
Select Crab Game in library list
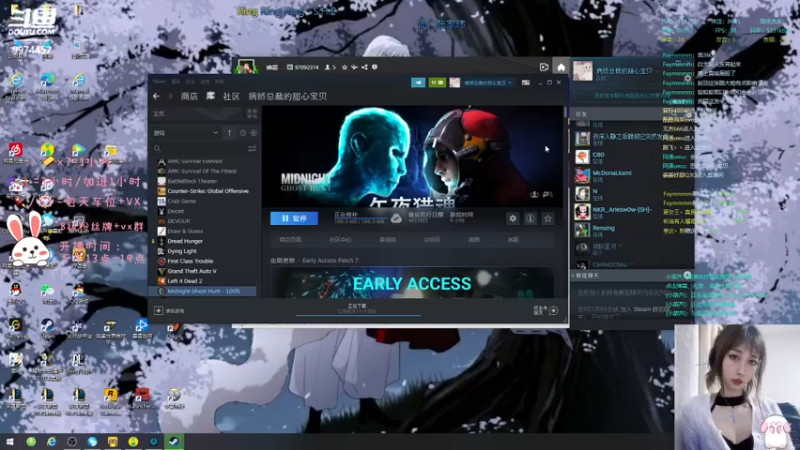click(182, 201)
